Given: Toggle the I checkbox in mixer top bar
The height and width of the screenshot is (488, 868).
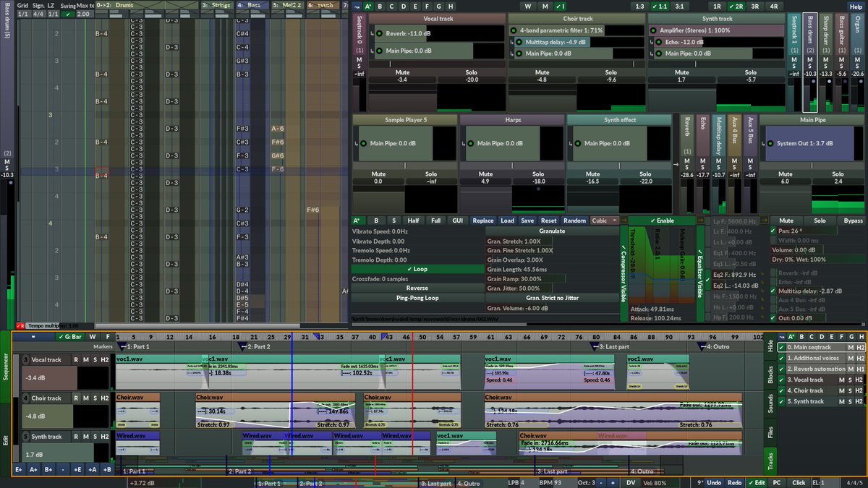Looking at the screenshot, I should point(560,6).
